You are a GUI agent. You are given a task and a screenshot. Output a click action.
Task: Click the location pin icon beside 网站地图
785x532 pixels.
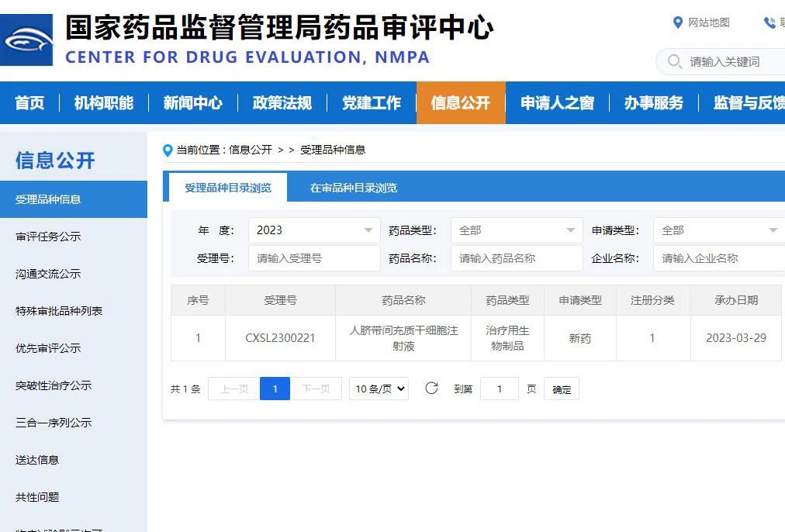pos(680,22)
